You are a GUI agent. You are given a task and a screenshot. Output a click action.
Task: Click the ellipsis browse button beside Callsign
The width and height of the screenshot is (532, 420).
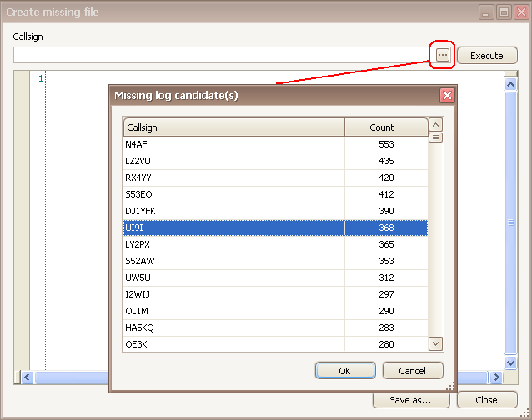click(x=442, y=56)
